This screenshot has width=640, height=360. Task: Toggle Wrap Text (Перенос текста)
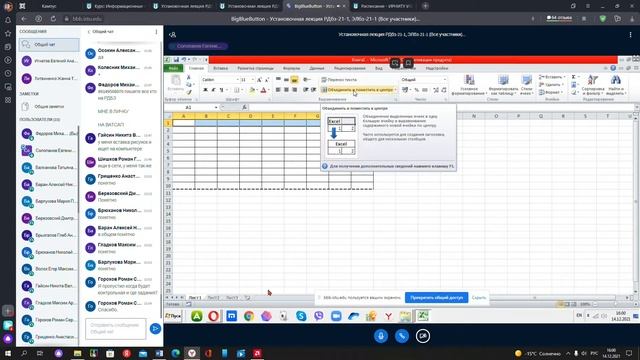(x=339, y=80)
